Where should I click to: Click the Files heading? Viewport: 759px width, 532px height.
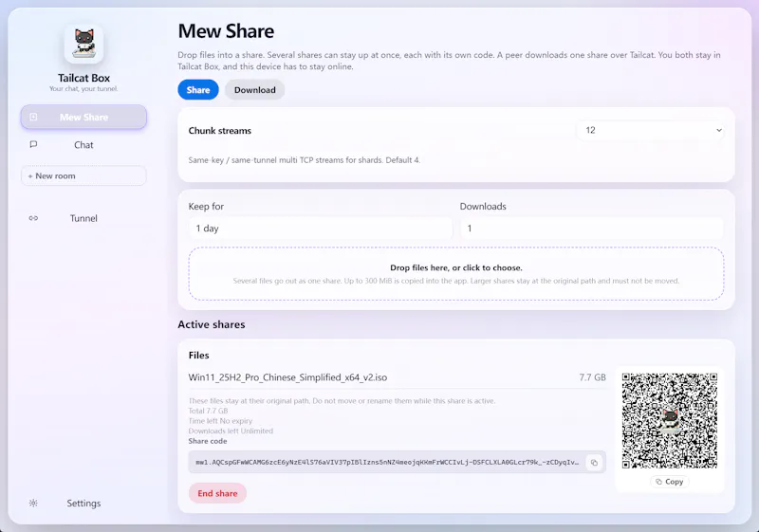[x=199, y=355]
